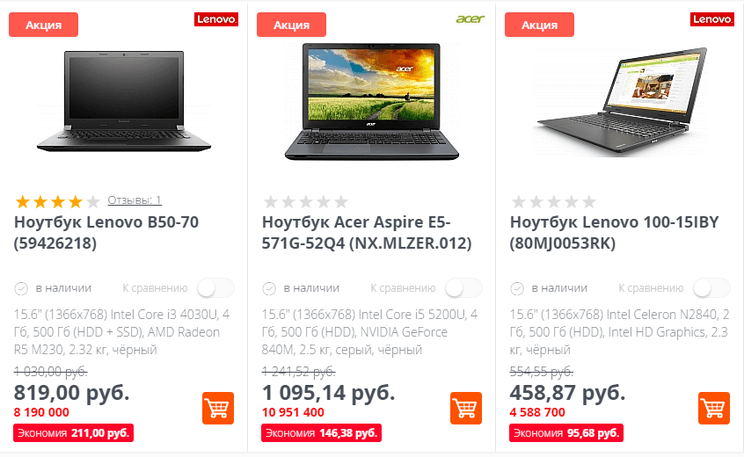The image size is (744, 457).
Task: Open the reviews link 'Отзывы: 1'
Action: [x=134, y=200]
